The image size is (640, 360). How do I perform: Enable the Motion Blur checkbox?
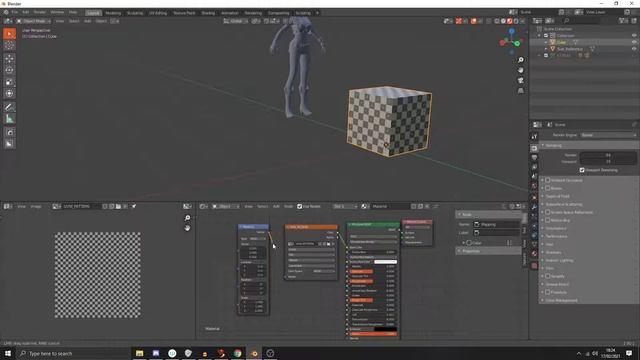[x=548, y=220]
